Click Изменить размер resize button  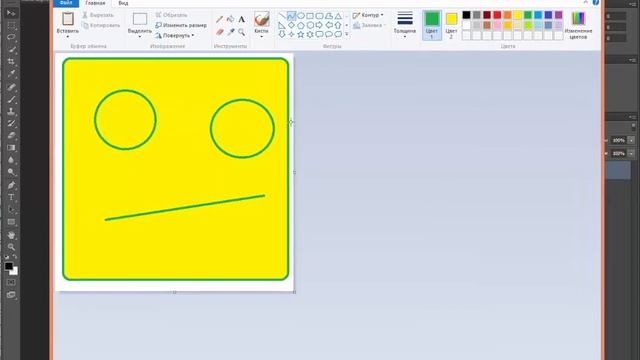click(x=181, y=25)
